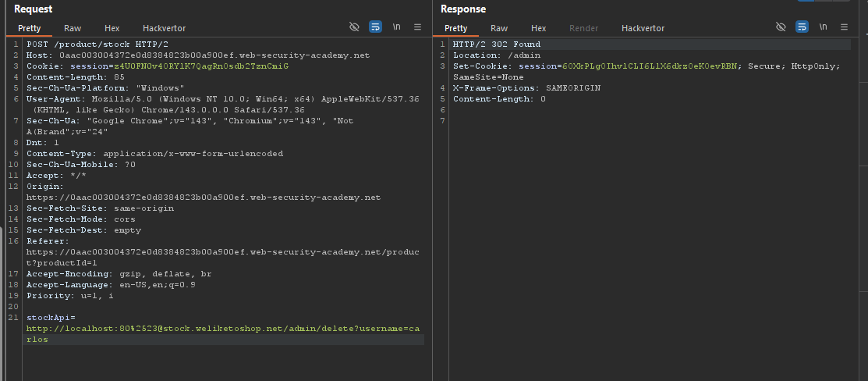Click the User-Agent header line

[222, 105]
